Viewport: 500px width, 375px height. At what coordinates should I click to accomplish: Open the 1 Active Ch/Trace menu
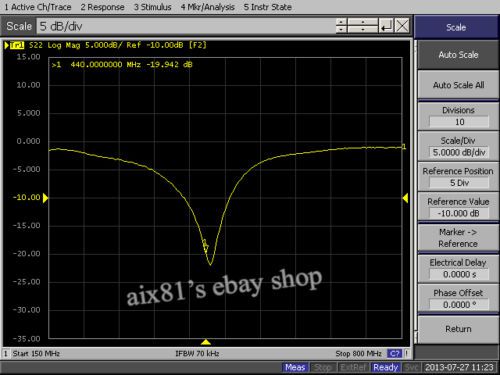(x=38, y=7)
